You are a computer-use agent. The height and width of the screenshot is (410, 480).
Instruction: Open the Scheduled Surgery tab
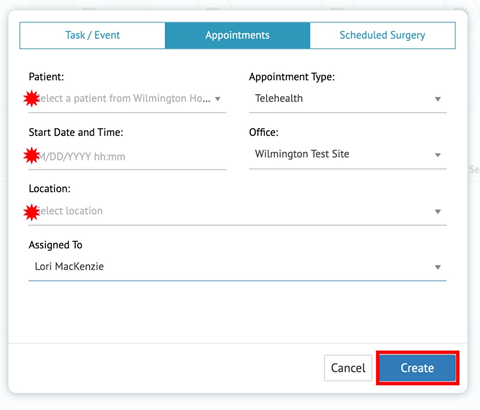point(382,35)
